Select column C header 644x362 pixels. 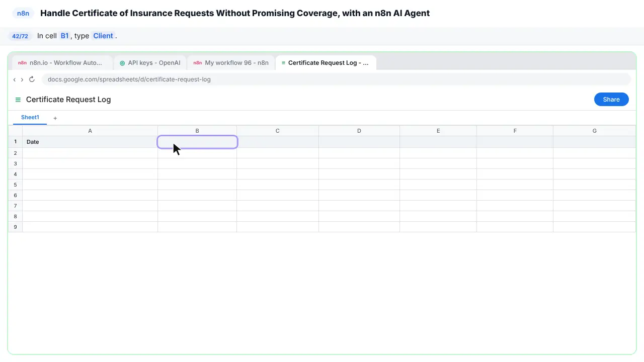(278, 131)
